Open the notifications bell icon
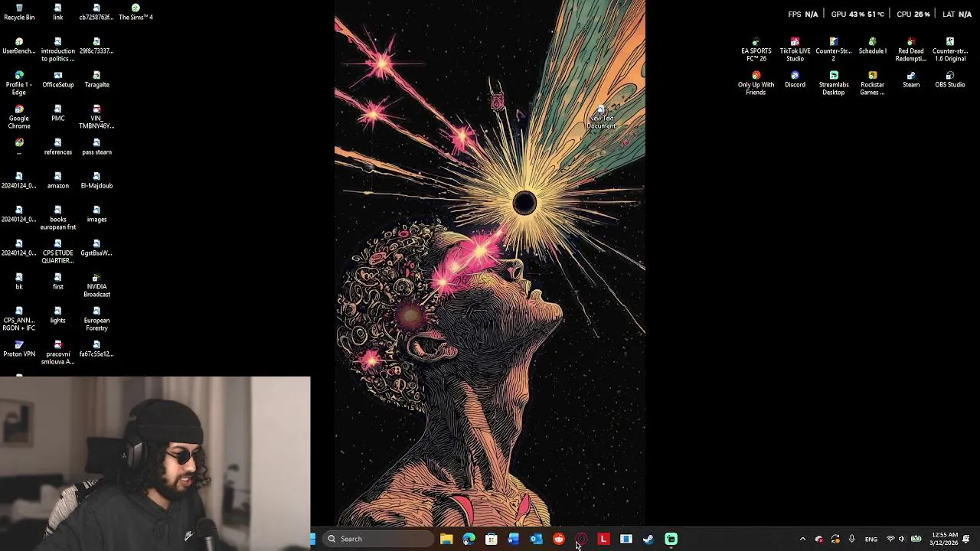This screenshot has width=980, height=551. 966,539
